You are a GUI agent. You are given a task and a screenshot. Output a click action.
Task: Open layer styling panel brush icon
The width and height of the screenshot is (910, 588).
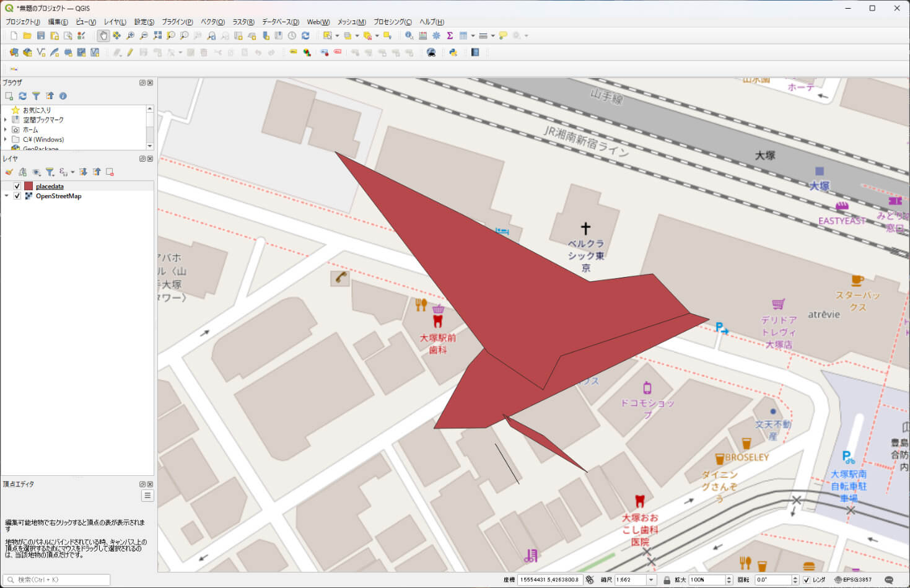[9, 172]
